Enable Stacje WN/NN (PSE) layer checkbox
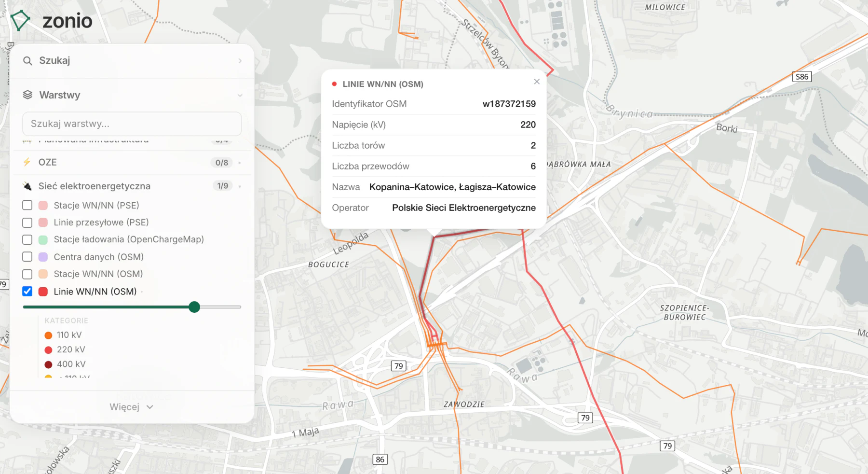The height and width of the screenshot is (474, 868). coord(27,205)
